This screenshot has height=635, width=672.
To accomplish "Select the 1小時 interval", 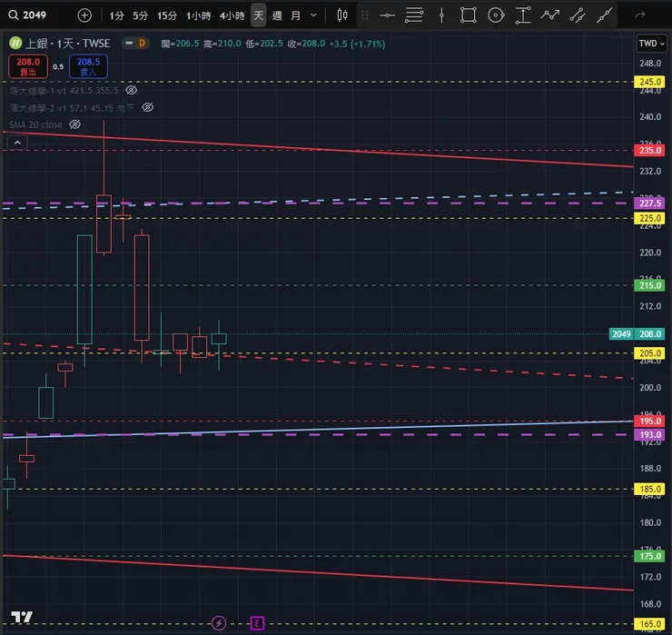I will point(199,15).
